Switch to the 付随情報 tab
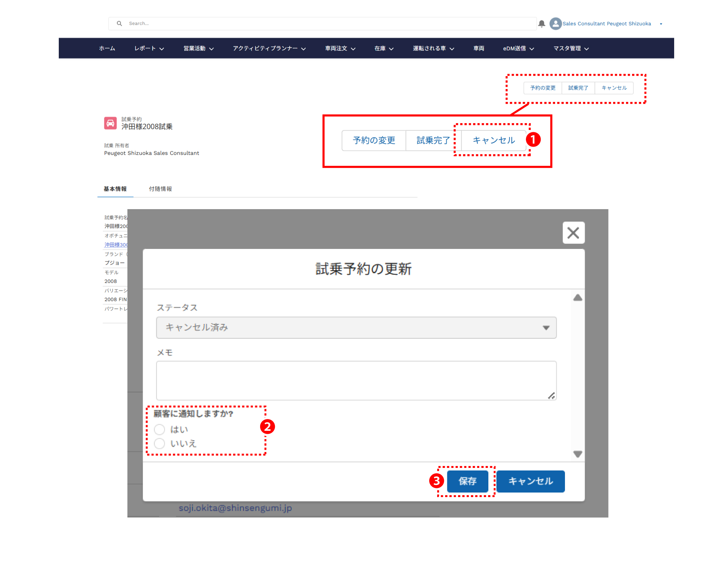 [160, 189]
